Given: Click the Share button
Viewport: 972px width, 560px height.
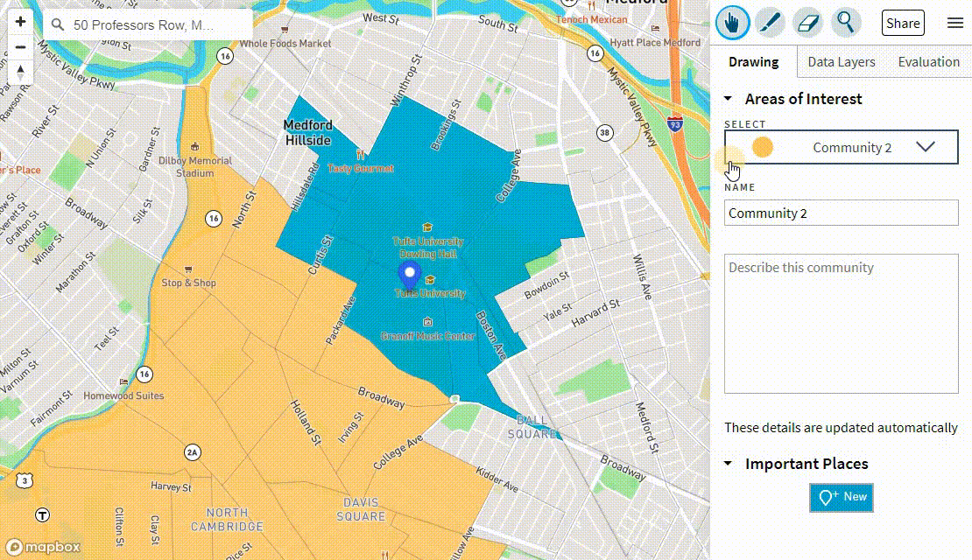Looking at the screenshot, I should (x=902, y=24).
